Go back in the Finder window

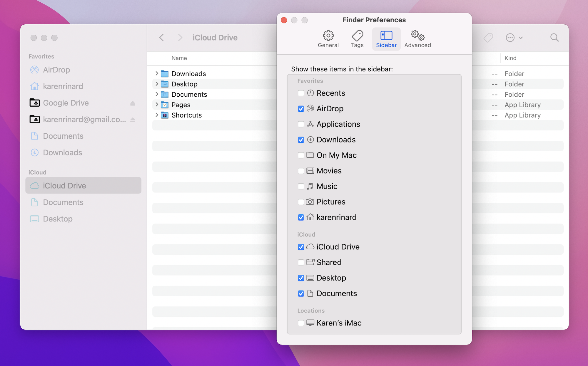click(161, 38)
